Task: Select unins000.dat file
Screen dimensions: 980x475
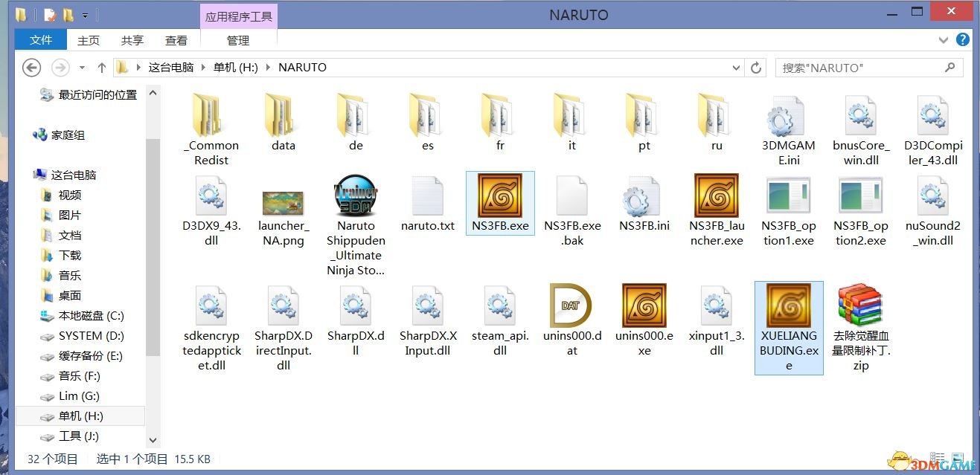Action: pyautogui.click(x=572, y=320)
